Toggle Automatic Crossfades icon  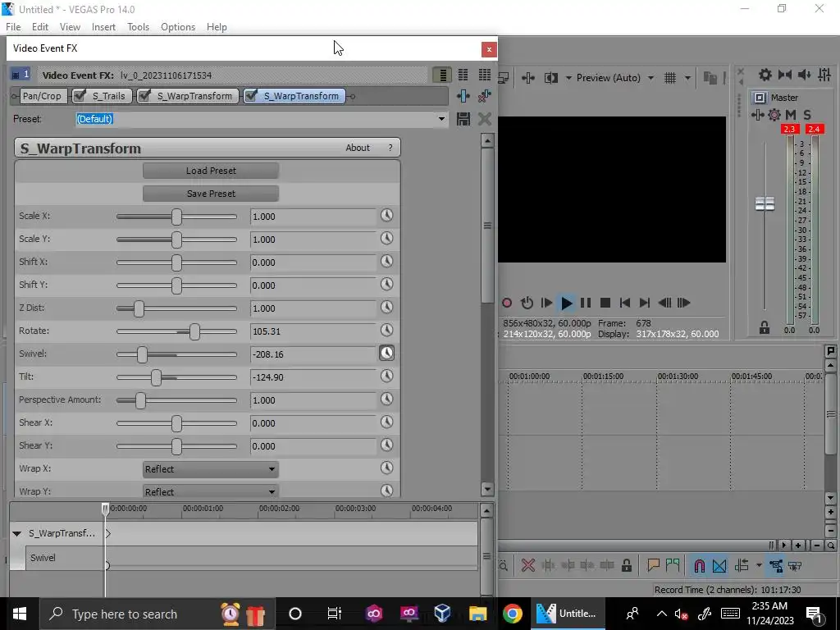(x=719, y=565)
